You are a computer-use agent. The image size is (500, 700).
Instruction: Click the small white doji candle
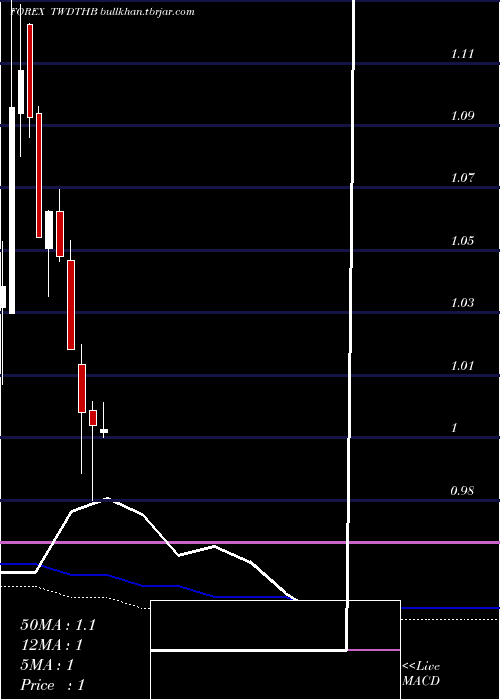click(x=104, y=431)
